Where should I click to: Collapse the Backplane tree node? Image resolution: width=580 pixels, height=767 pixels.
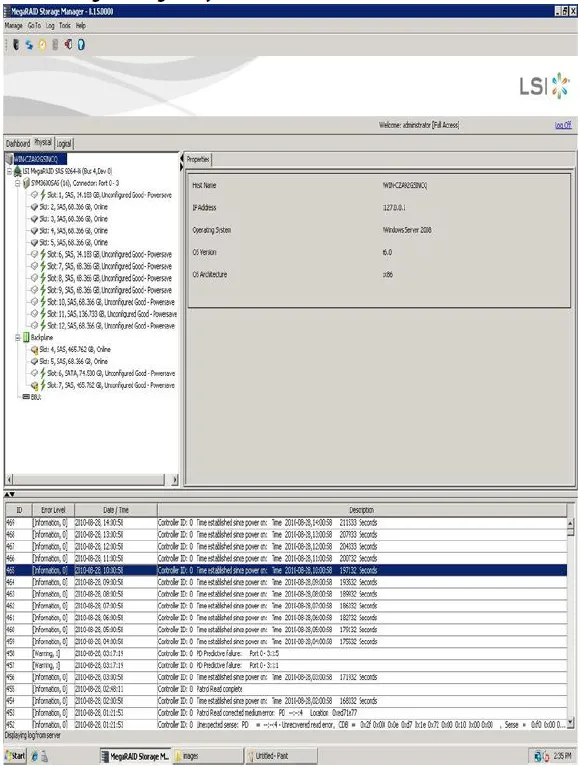tap(17, 338)
